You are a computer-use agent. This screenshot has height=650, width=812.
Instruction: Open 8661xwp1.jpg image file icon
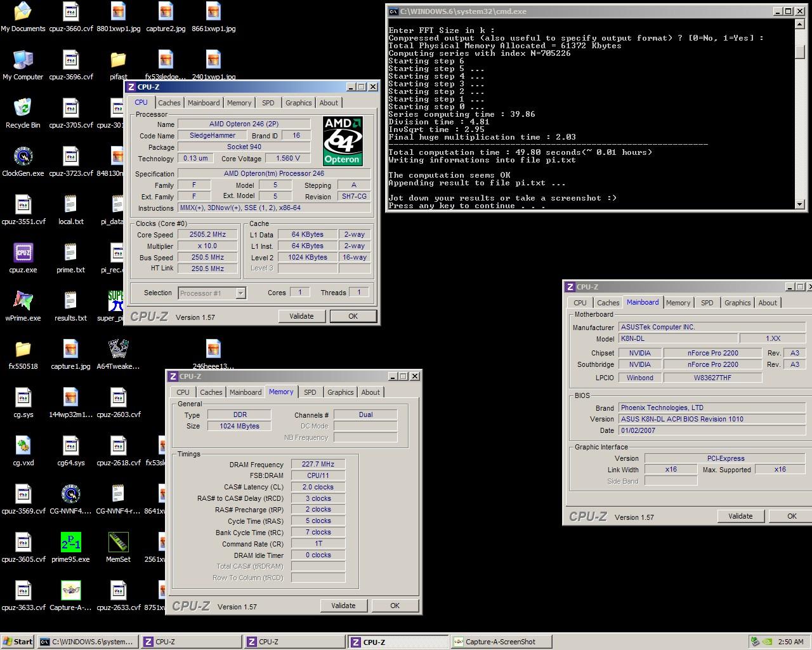pyautogui.click(x=213, y=17)
